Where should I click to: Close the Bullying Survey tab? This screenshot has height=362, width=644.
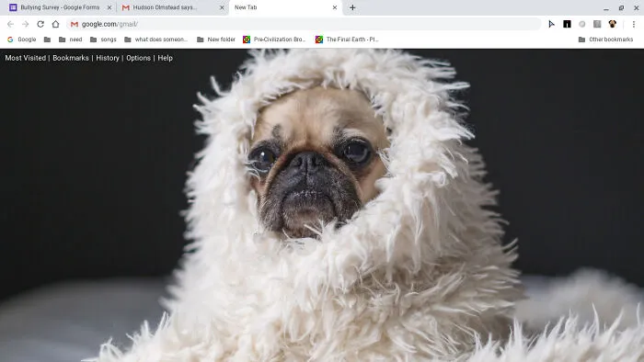[x=109, y=7]
